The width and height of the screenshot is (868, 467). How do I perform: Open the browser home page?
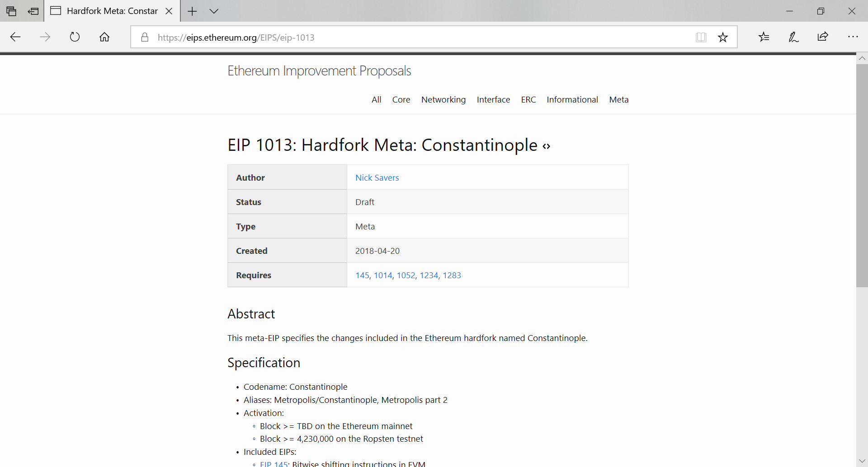pos(104,37)
